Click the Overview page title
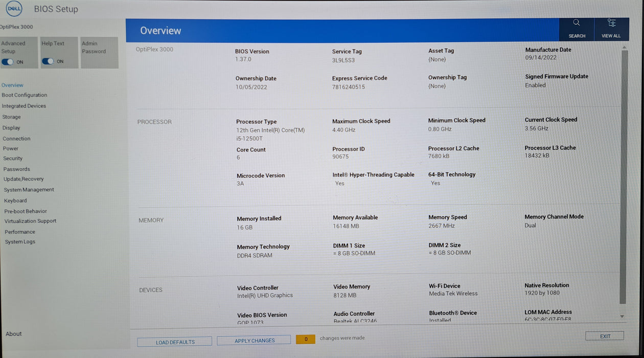Screen dimensions: 644x358 [160, 31]
